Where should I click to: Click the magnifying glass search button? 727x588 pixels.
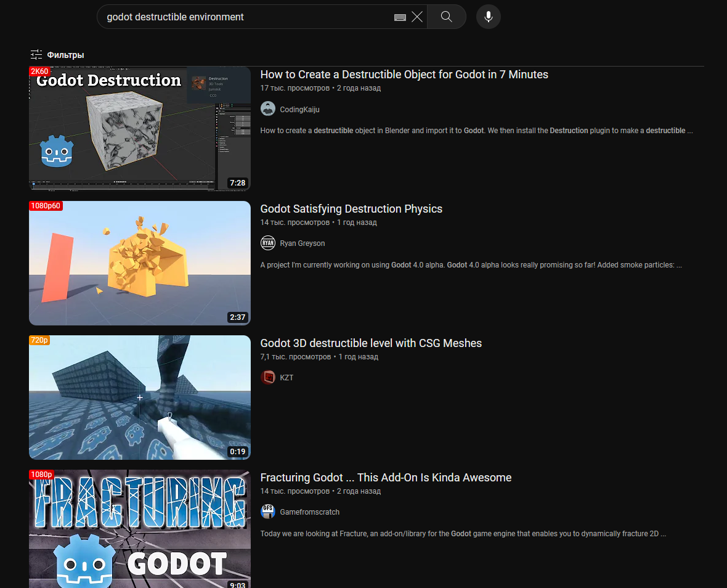[447, 17]
